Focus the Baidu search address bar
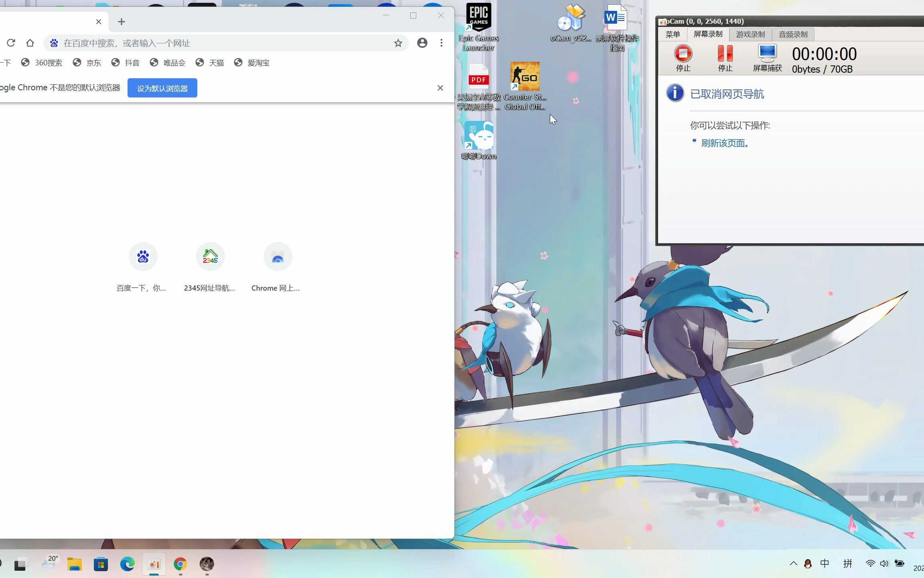924x578 pixels. point(227,43)
